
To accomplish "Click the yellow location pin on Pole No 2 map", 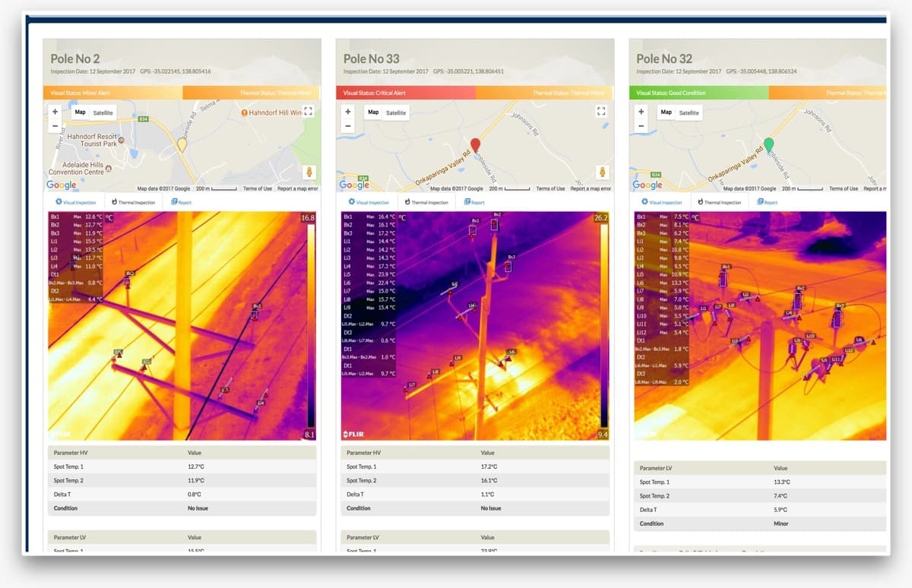I will 182,146.
